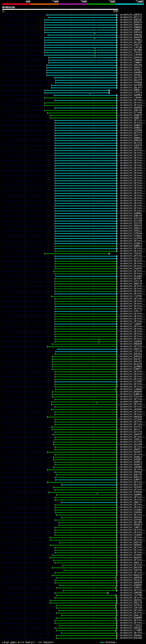Open hit UniRef100_B9GEZ4
The width and height of the screenshot is (146, 644).
pyautogui.click(x=131, y=22)
